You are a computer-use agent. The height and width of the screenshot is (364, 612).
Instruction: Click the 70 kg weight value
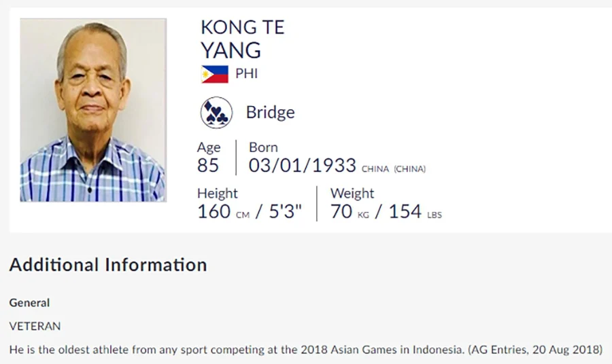coord(350,212)
